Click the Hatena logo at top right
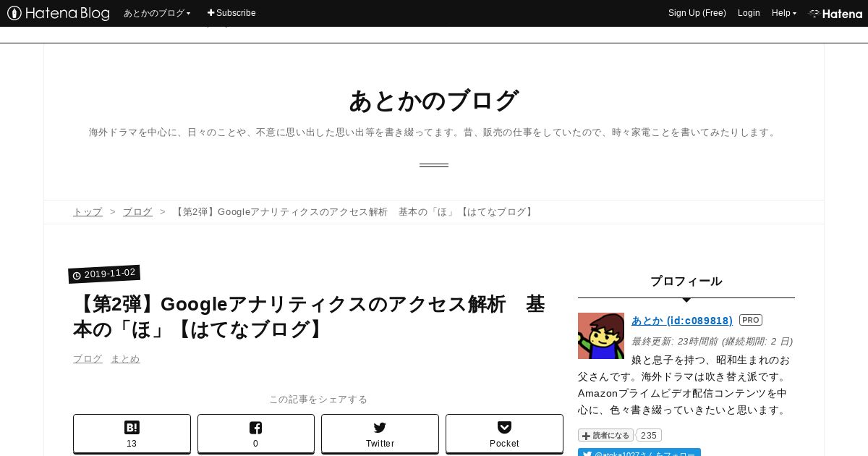 [835, 13]
